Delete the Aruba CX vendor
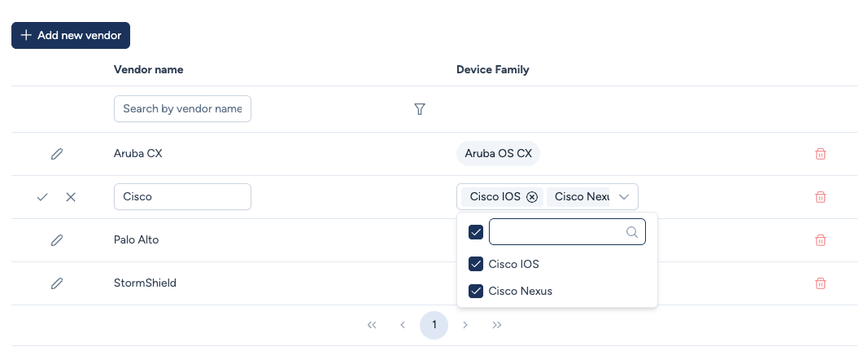Viewport: 868px width, 351px height. point(821,154)
